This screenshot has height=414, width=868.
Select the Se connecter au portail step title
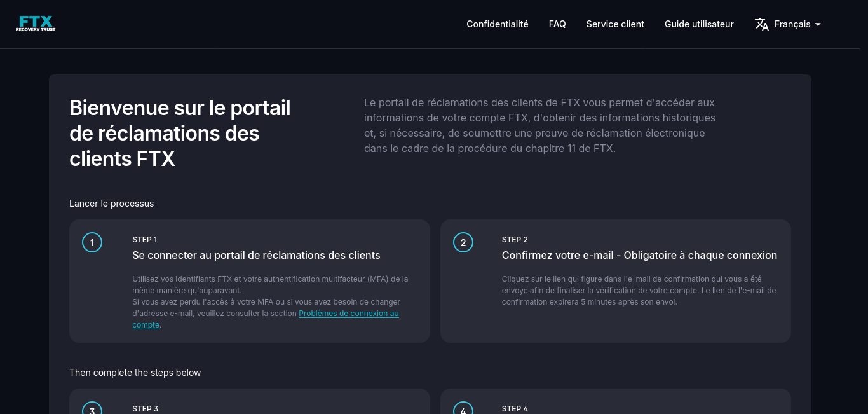(256, 255)
